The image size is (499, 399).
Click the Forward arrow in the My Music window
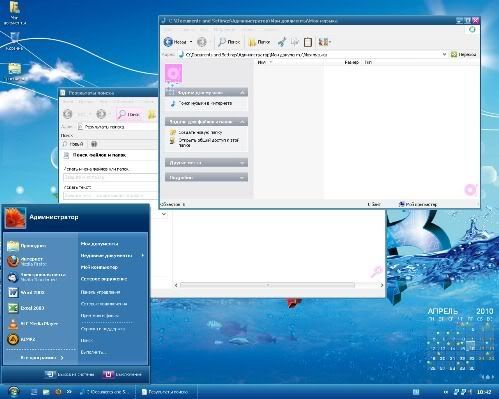click(x=202, y=42)
